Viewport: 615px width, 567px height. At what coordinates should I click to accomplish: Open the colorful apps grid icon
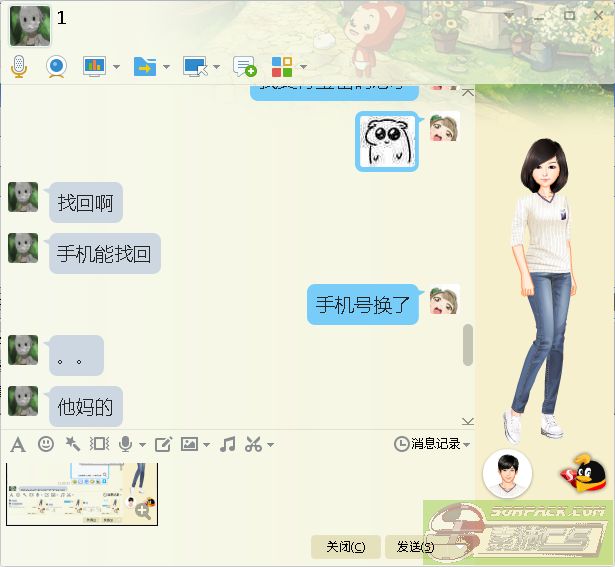click(x=282, y=67)
